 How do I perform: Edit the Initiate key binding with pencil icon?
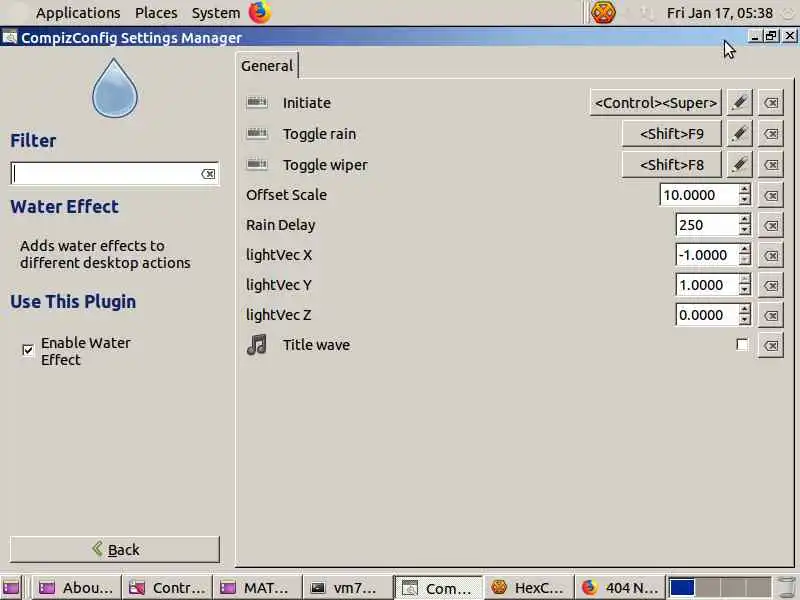click(739, 103)
